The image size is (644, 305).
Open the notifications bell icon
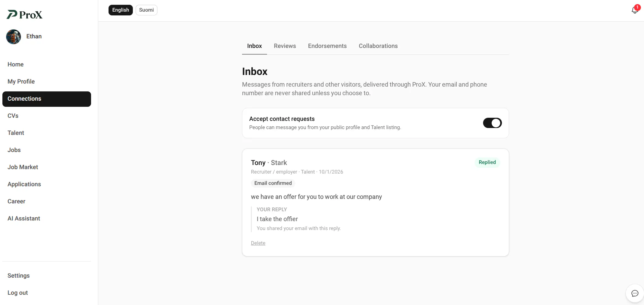click(x=635, y=10)
